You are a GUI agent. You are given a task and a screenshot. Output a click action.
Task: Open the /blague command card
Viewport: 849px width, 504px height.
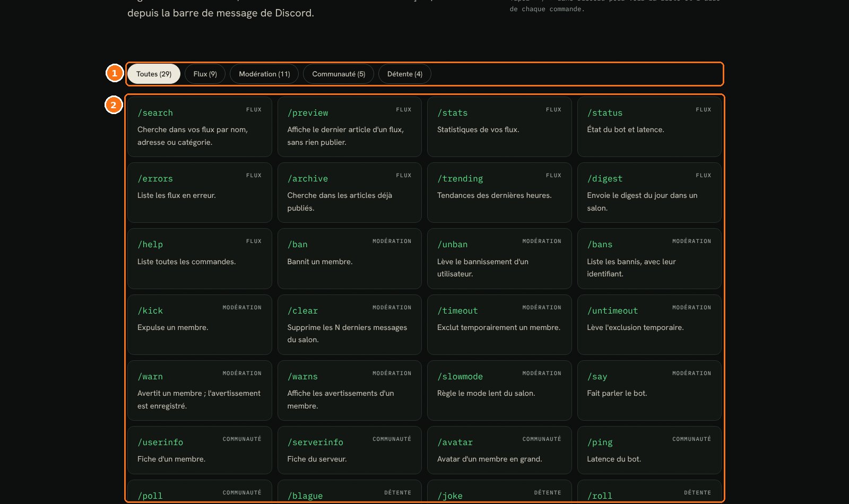350,492
